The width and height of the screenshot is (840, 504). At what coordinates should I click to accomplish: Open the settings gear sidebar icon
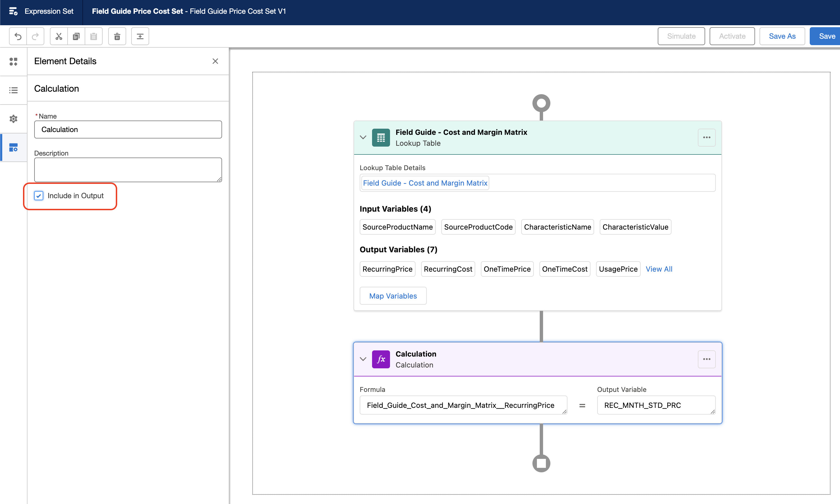tap(13, 119)
